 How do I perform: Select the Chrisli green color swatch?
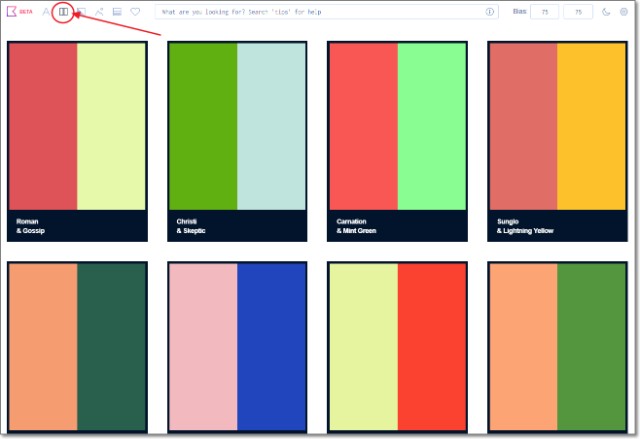[203, 127]
